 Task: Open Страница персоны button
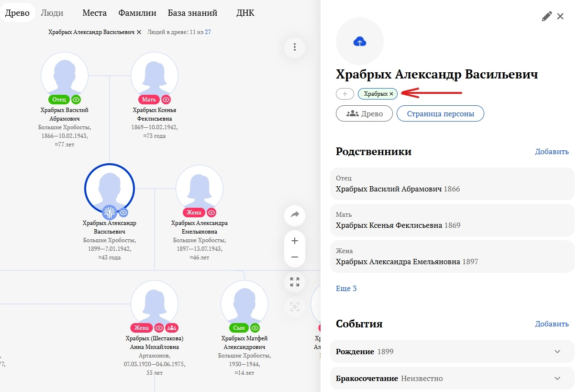tap(440, 114)
